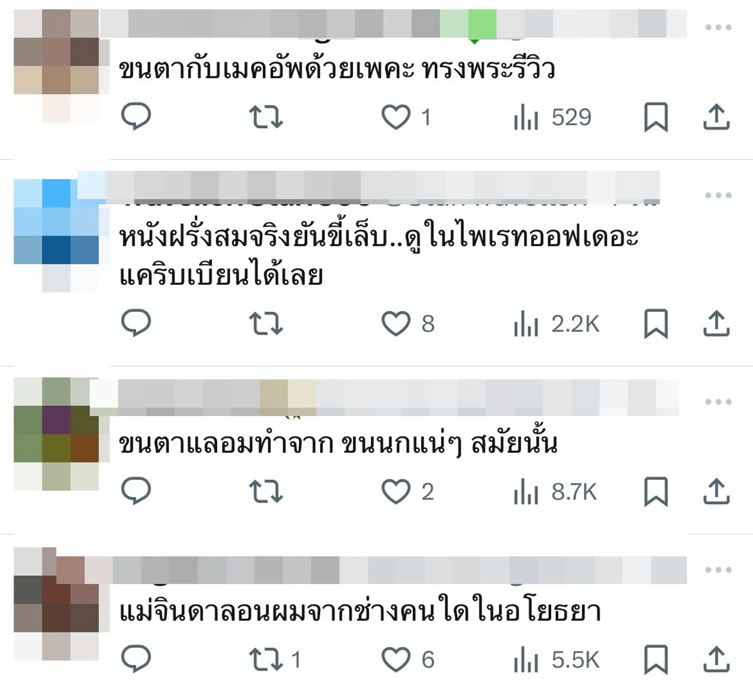Like the tweet with 8 likes
This screenshot has width=753, height=700.
click(408, 324)
